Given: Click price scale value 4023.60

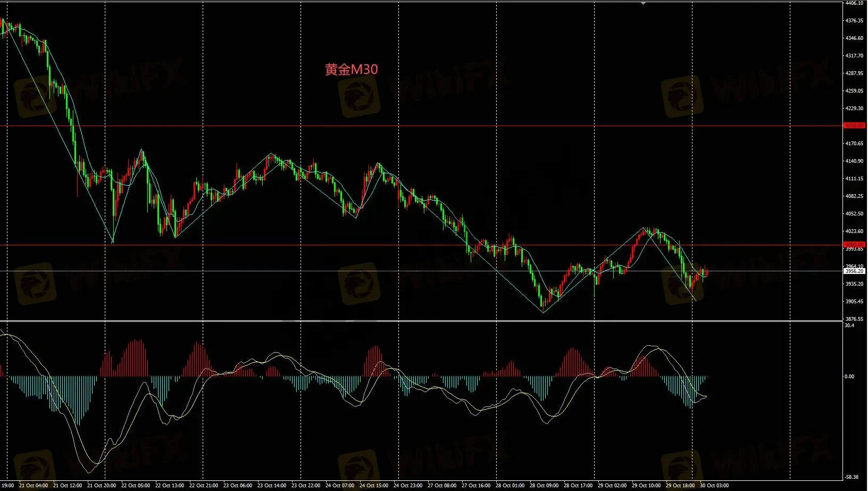Looking at the screenshot, I should [854, 231].
